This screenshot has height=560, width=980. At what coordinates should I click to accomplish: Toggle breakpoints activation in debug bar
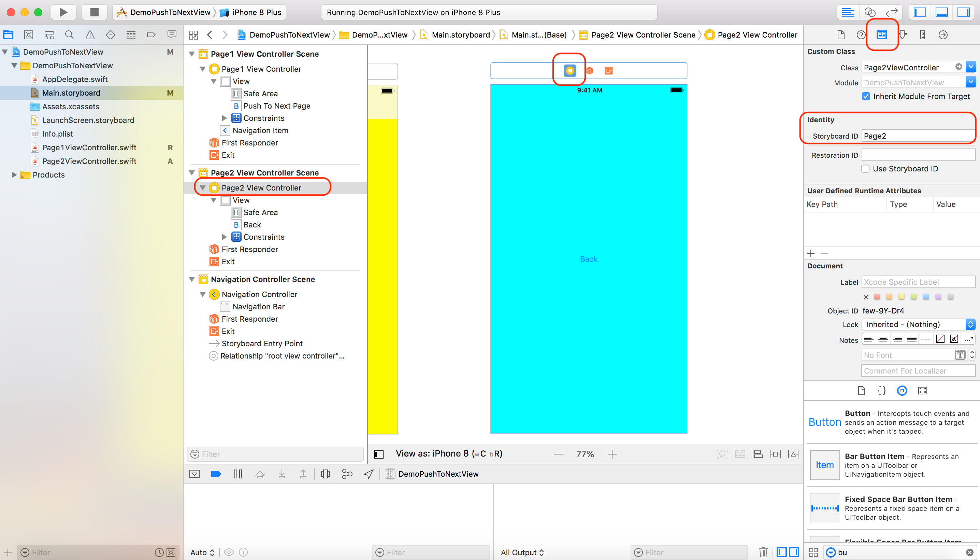(x=216, y=474)
